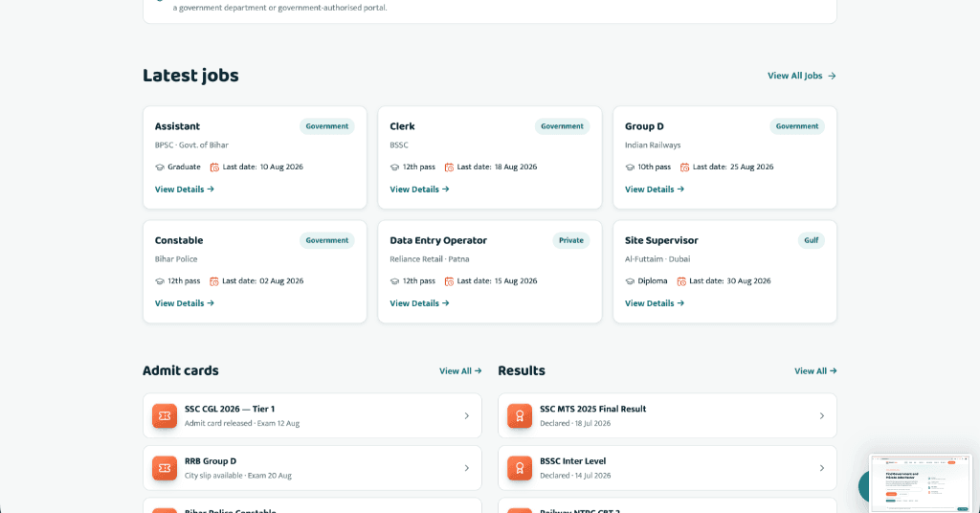
Task: Click 'Last date: 02 Aug 2026' on Constable card
Action: pos(262,281)
